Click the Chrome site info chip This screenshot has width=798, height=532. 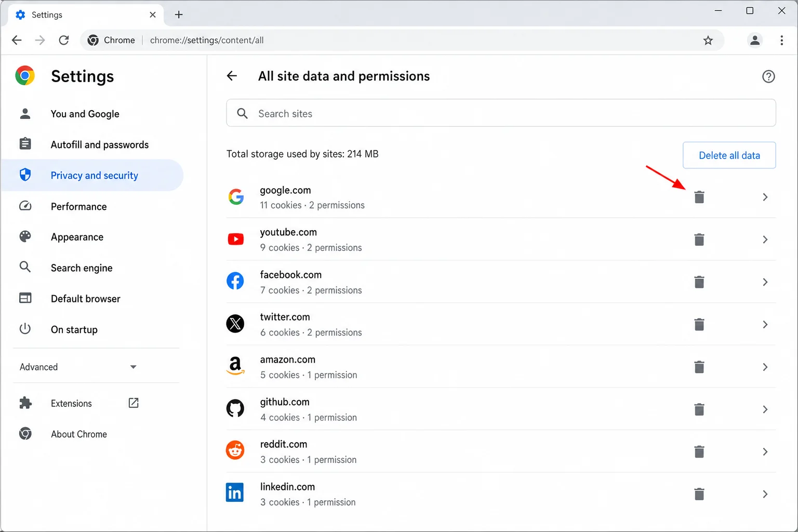tap(111, 40)
